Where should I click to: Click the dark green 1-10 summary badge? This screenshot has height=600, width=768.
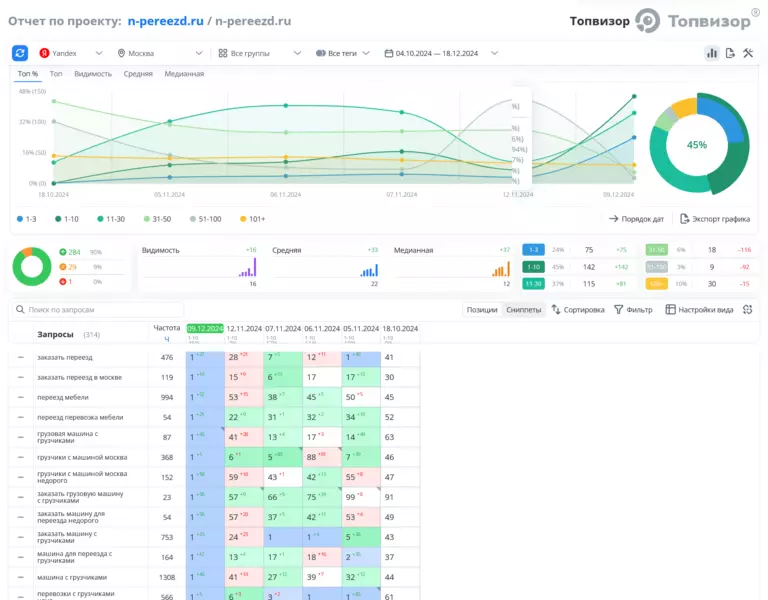click(533, 267)
